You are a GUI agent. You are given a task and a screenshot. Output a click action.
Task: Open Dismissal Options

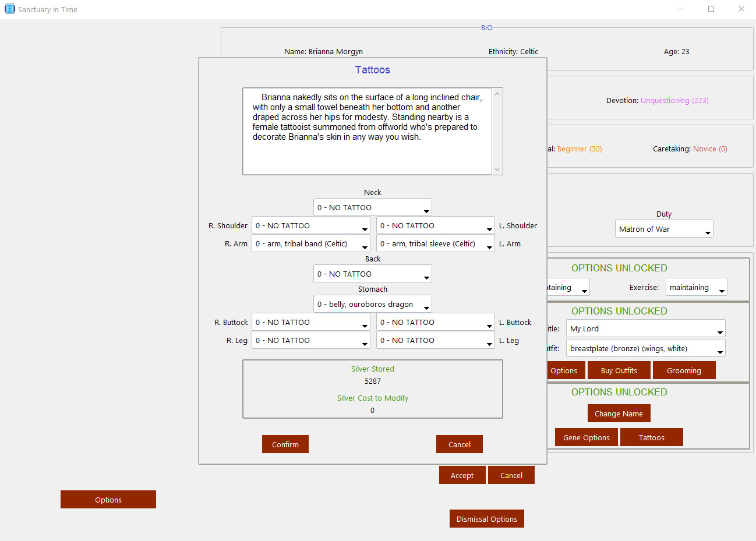click(487, 519)
